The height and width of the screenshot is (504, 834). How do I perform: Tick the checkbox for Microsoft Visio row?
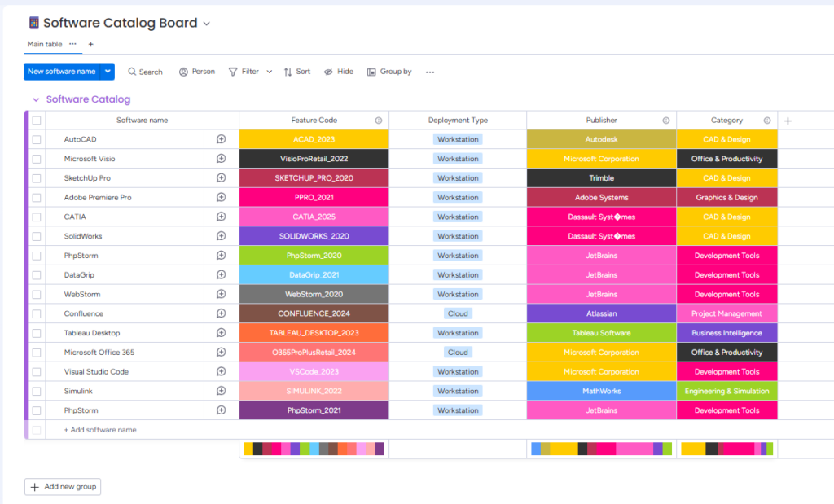coord(37,159)
